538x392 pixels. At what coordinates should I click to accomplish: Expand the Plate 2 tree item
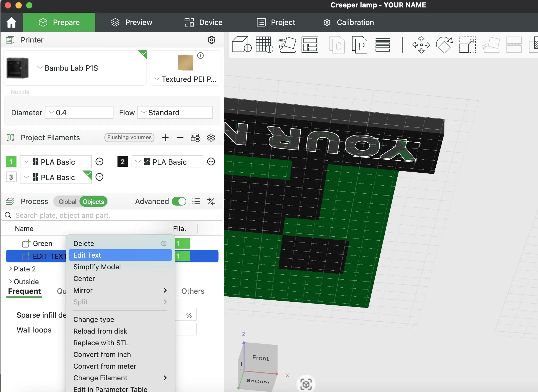10,269
